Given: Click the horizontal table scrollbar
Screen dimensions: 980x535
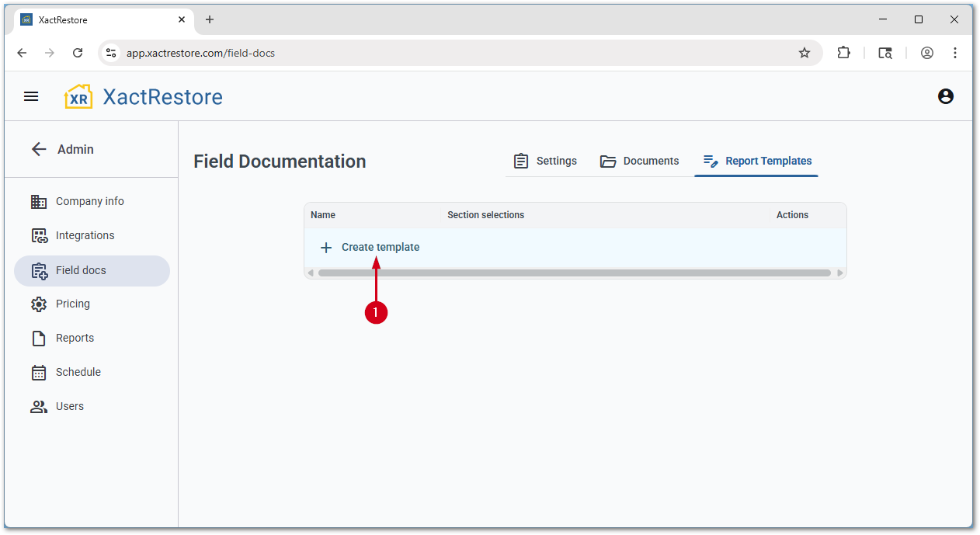Looking at the screenshot, I should [575, 273].
